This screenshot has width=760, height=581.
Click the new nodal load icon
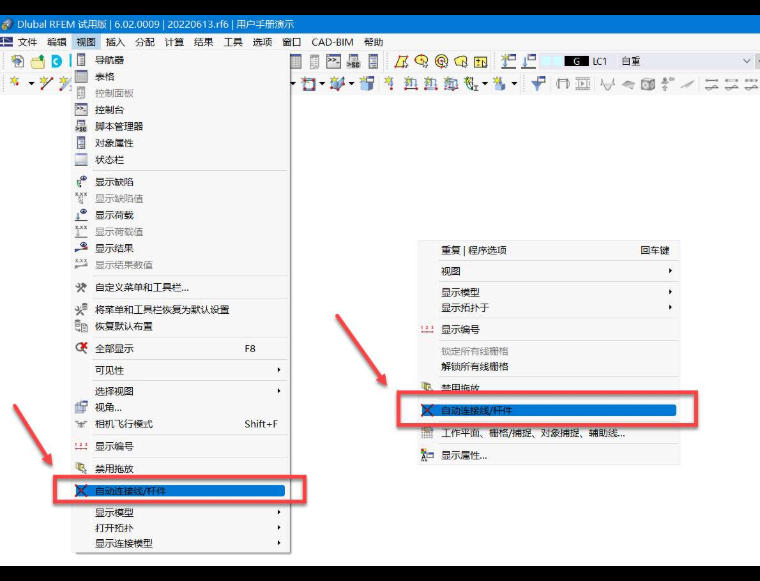click(x=389, y=83)
